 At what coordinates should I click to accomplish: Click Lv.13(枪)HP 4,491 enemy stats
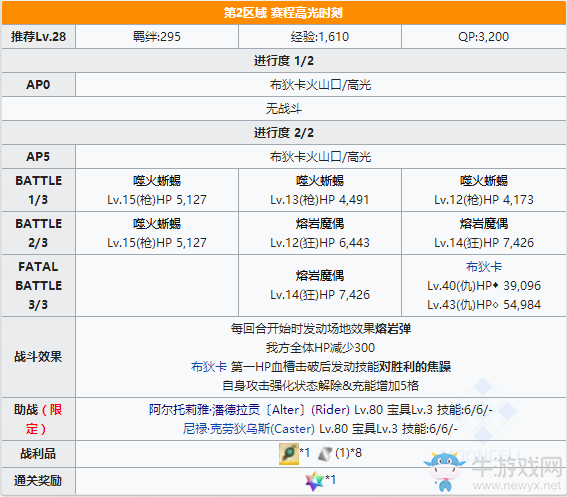click(320, 200)
